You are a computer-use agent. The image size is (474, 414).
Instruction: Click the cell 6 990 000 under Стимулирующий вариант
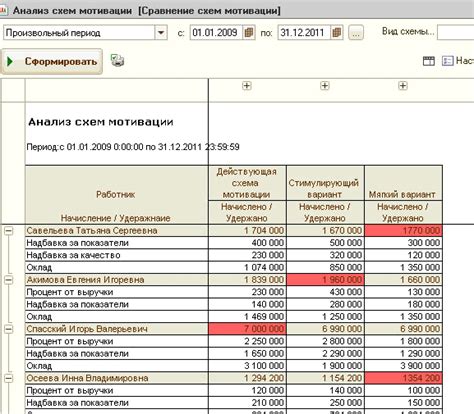point(325,329)
